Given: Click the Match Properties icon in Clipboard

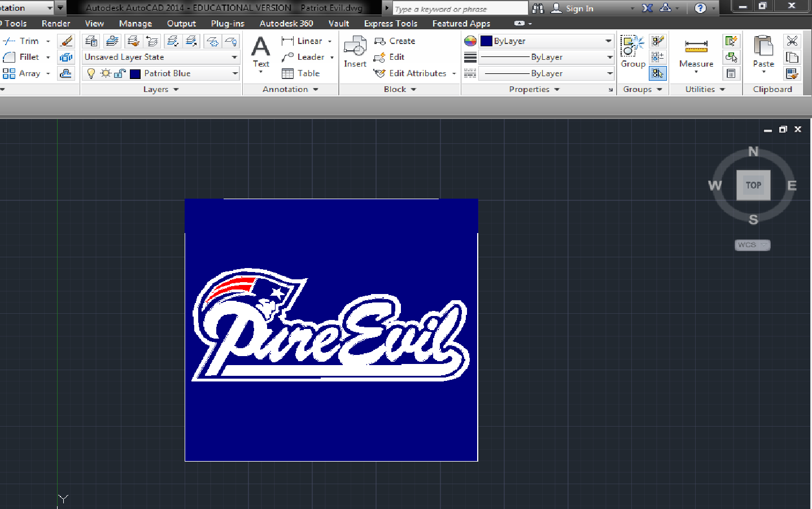Looking at the screenshot, I should 792,73.
